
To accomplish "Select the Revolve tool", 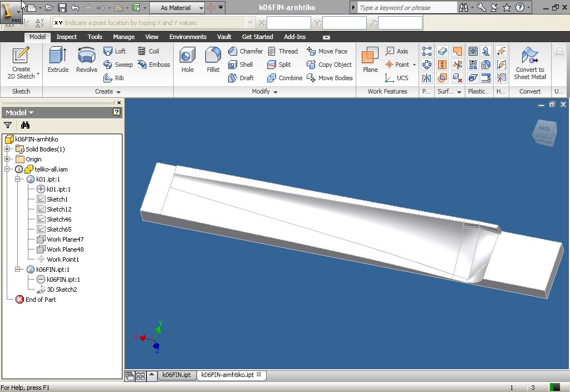I will pos(86,60).
